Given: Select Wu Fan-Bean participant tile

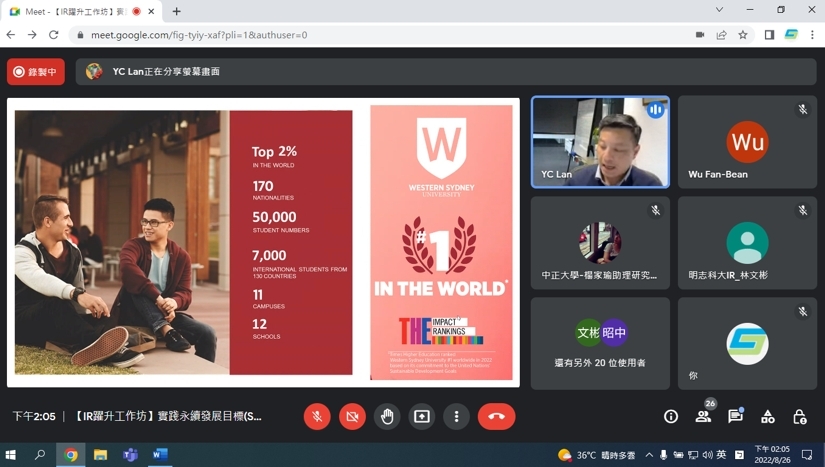Looking at the screenshot, I should coord(747,142).
